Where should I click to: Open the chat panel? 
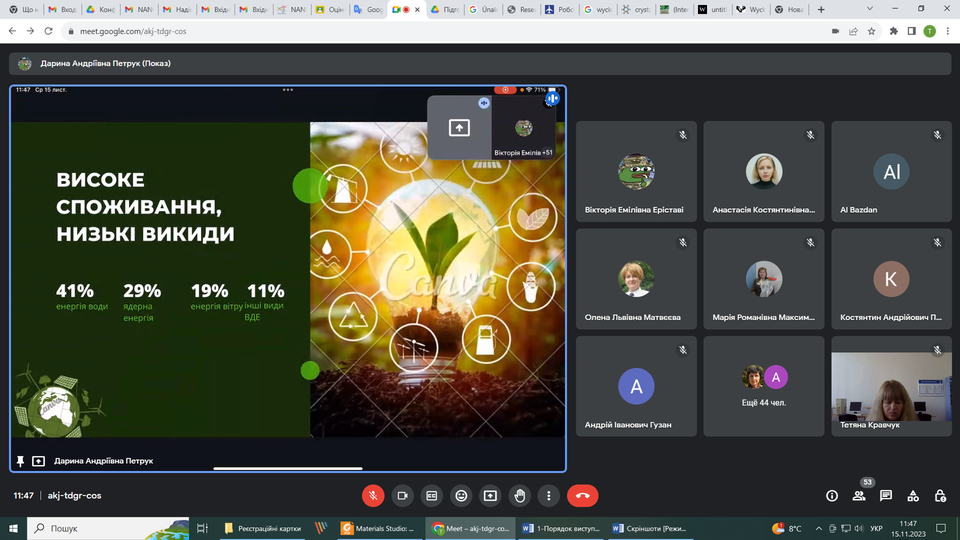[886, 495]
